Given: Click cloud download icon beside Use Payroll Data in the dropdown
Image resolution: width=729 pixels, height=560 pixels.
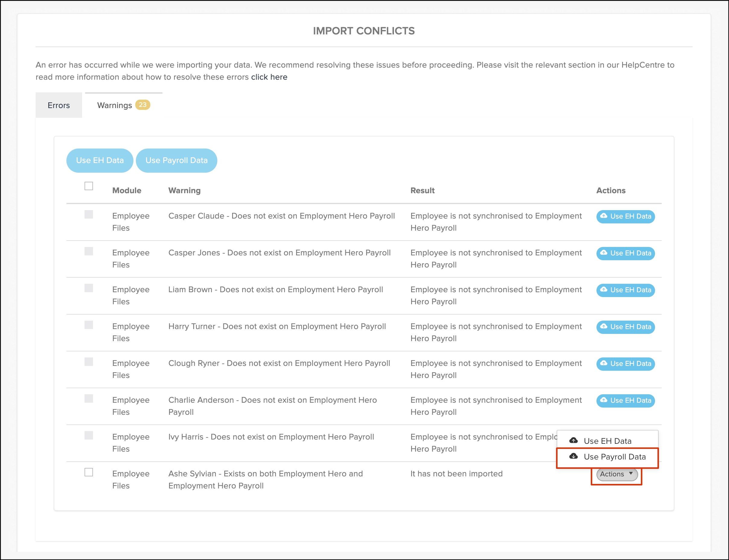Looking at the screenshot, I should tap(573, 456).
